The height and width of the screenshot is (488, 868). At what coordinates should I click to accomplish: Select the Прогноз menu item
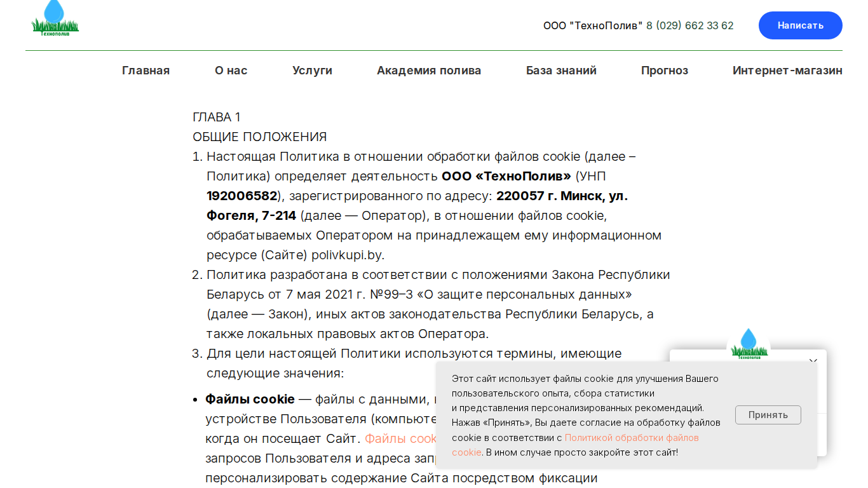[665, 71]
